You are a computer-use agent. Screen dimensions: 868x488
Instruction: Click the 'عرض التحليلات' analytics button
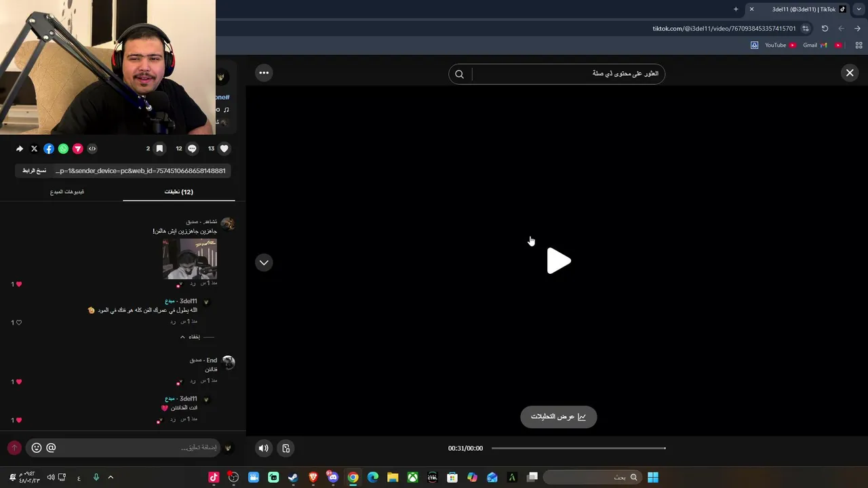click(x=559, y=417)
